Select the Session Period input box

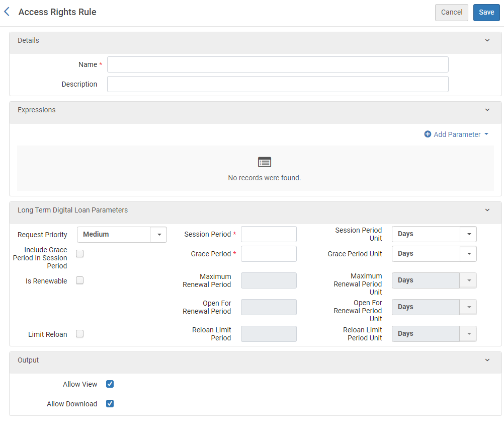(269, 234)
